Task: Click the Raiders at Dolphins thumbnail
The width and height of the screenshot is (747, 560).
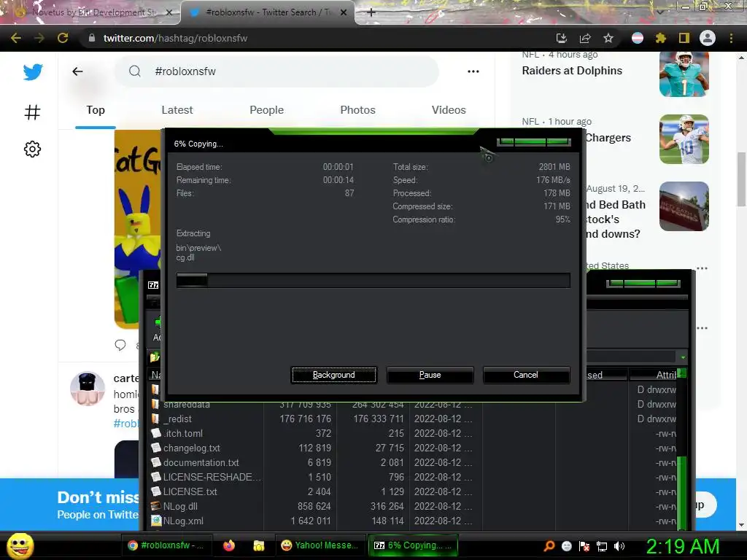Action: pyautogui.click(x=684, y=74)
